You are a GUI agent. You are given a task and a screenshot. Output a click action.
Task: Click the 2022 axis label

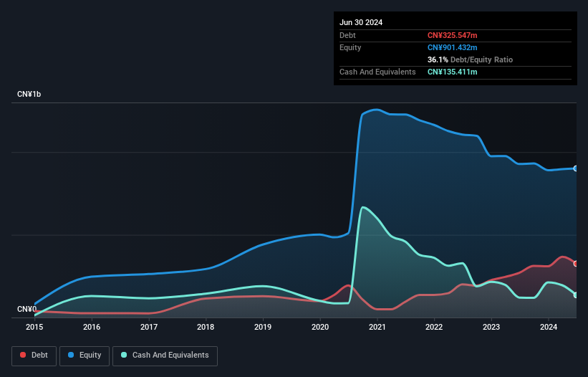434,327
